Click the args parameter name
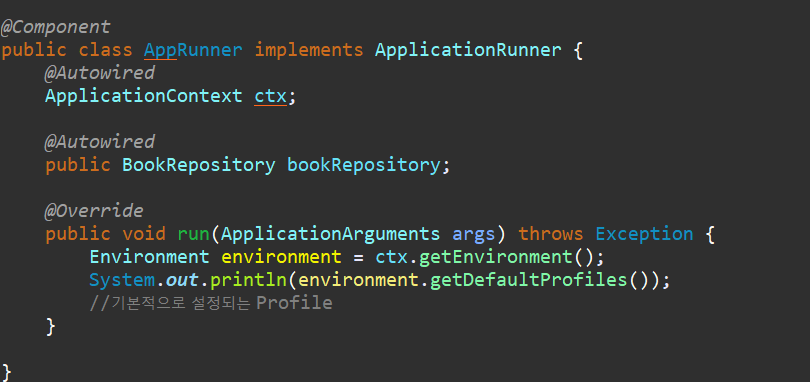This screenshot has width=810, height=382. point(474,235)
